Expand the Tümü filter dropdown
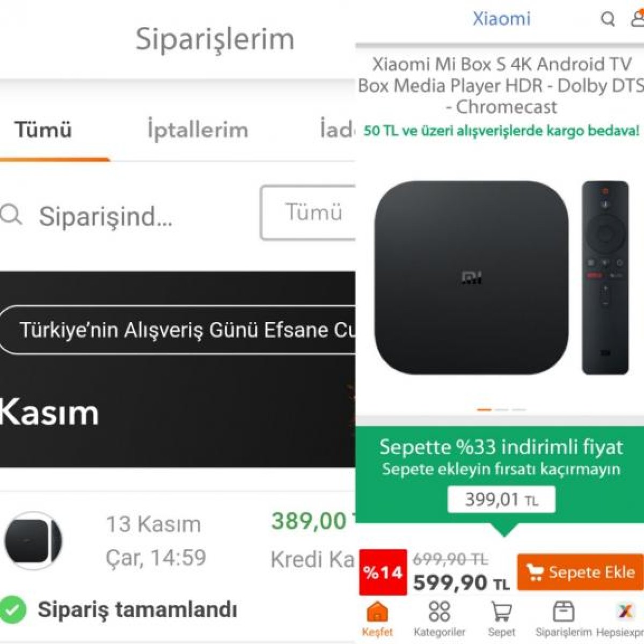 click(x=308, y=213)
